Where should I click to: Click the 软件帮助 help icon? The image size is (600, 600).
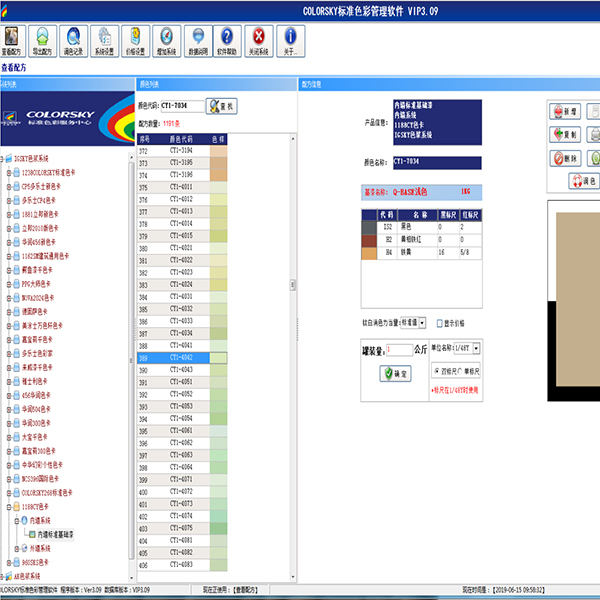coord(228,40)
